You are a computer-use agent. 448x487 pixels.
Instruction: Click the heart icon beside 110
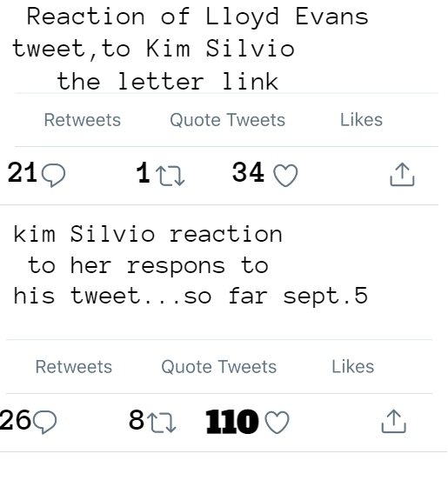(x=277, y=423)
